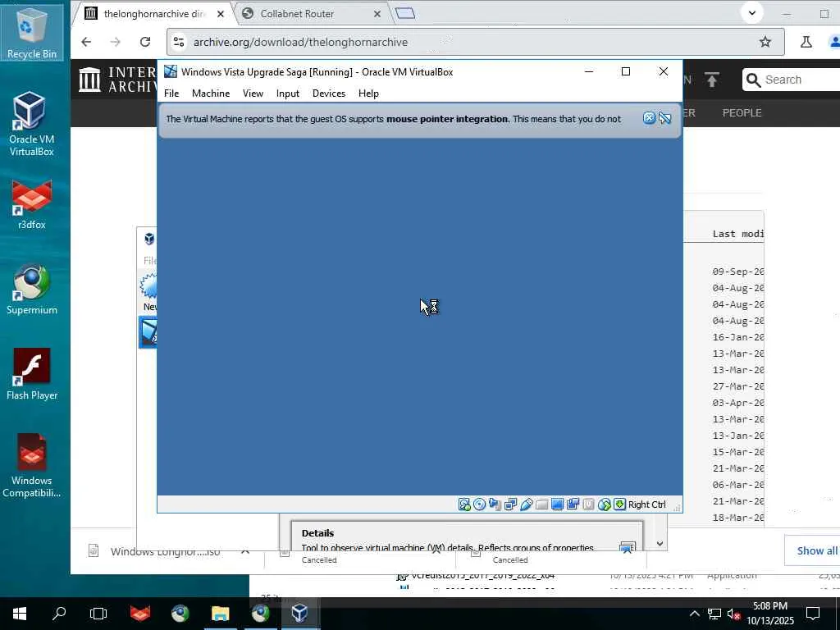Click the hard disk activity icon in VirtualBox status bar
This screenshot has height=630, width=840.
464,504
